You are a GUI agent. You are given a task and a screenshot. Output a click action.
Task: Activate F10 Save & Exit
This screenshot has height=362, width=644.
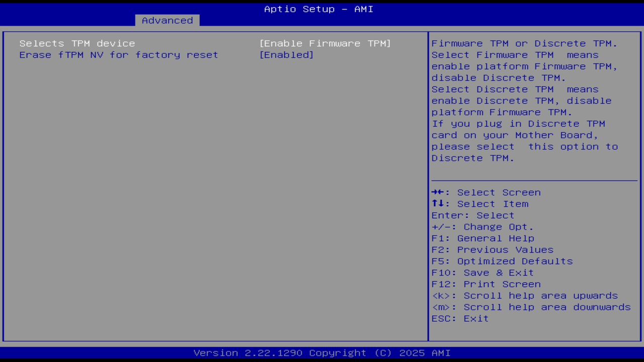coord(482,272)
